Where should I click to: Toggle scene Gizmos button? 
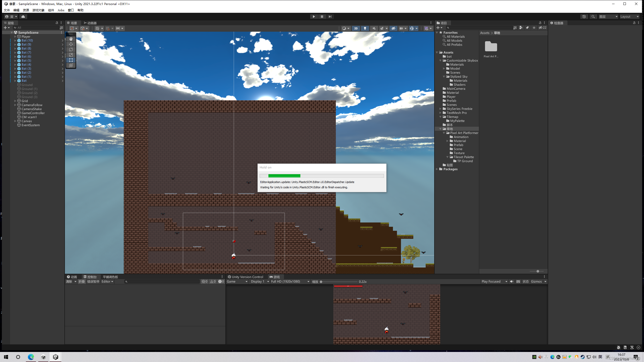pos(412,28)
